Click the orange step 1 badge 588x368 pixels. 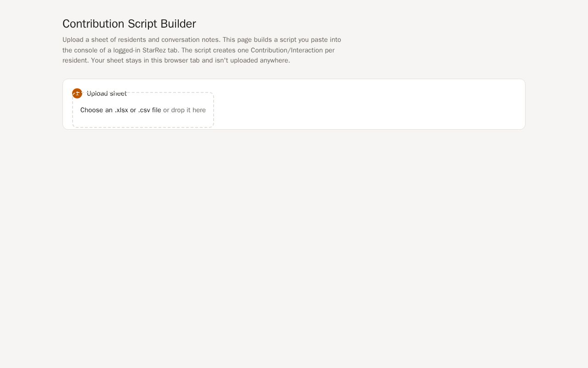pos(77,93)
